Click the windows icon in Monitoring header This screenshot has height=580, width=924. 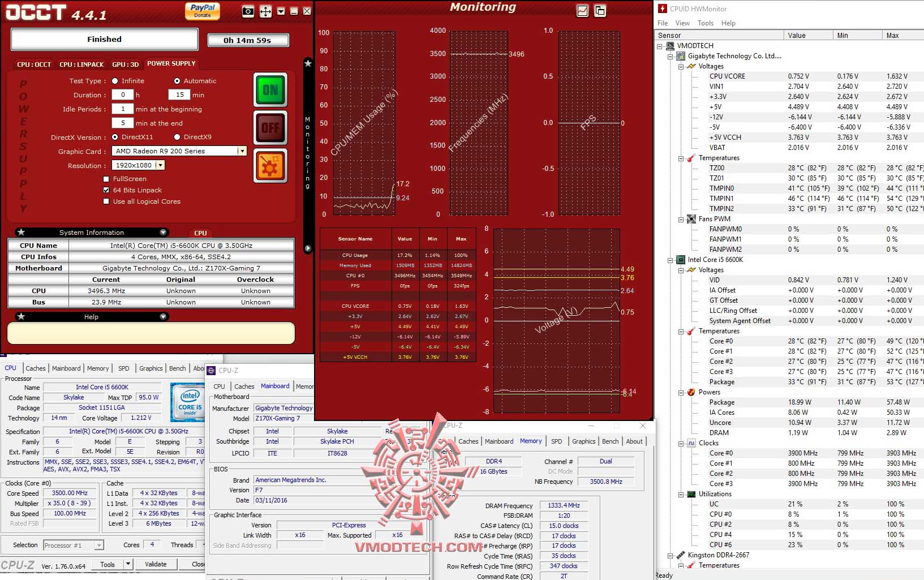[600, 11]
